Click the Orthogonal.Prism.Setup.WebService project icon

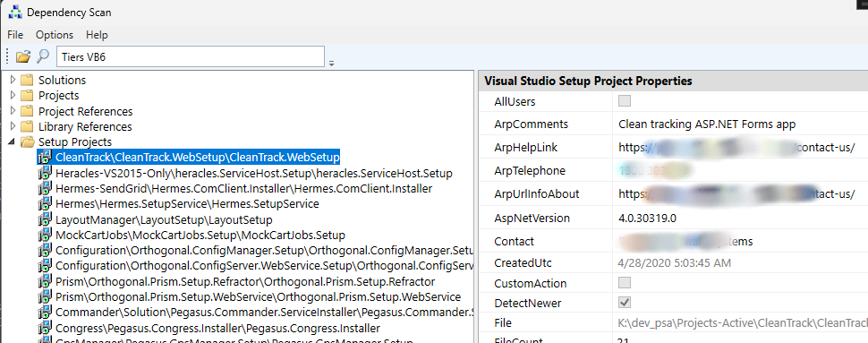click(x=45, y=297)
